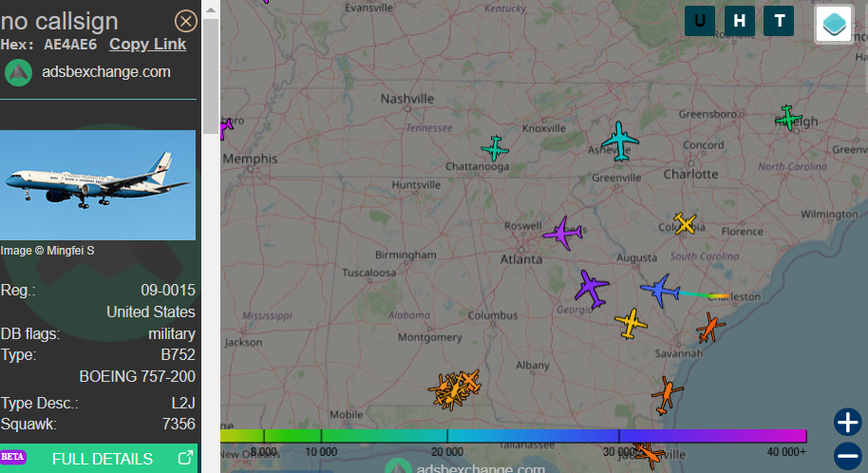The height and width of the screenshot is (473, 868).
Task: Select the blue selected aircraft near Augusta
Action: (x=660, y=290)
